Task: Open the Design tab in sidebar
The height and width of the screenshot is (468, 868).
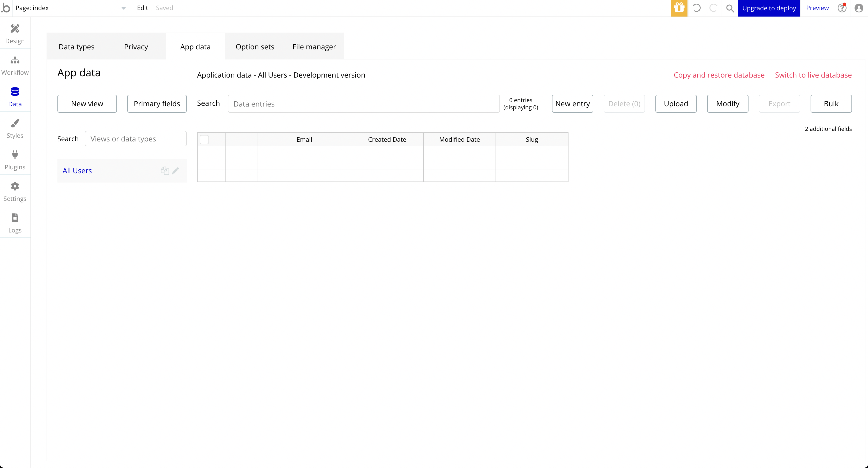Action: click(15, 34)
